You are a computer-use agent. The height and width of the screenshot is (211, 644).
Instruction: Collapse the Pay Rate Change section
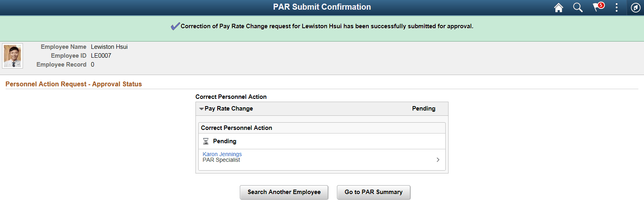pyautogui.click(x=202, y=109)
